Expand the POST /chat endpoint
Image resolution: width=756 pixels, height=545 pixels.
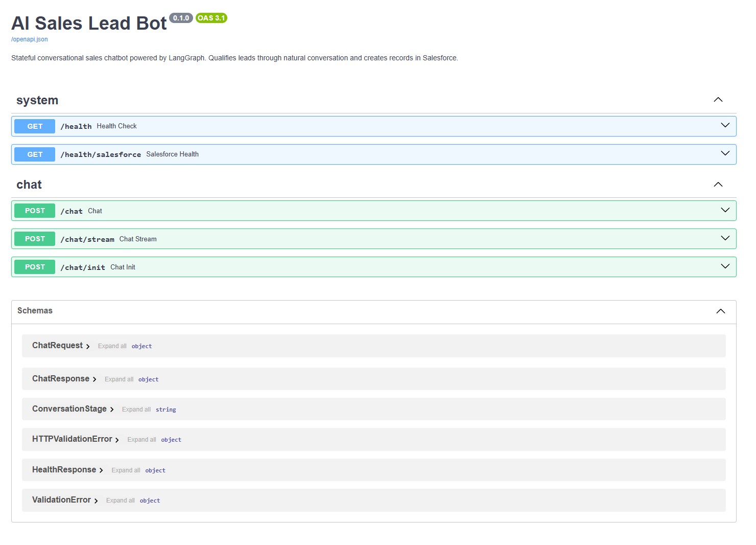tap(724, 210)
